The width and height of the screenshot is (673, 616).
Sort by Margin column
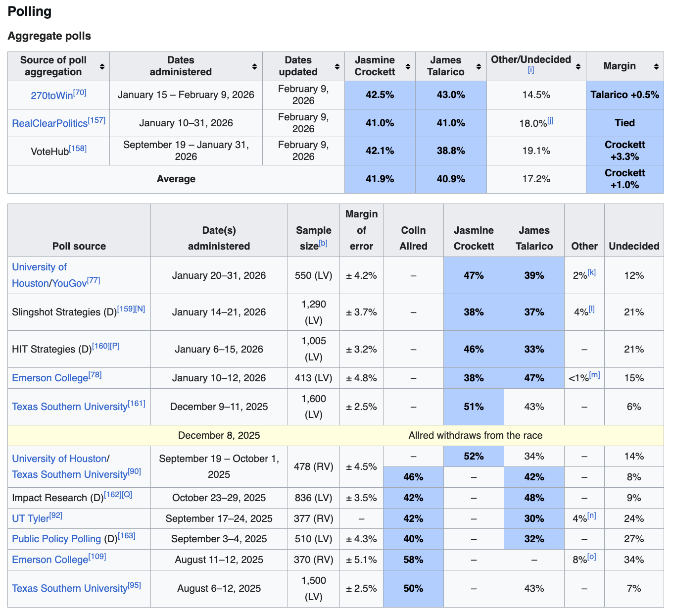pos(656,66)
